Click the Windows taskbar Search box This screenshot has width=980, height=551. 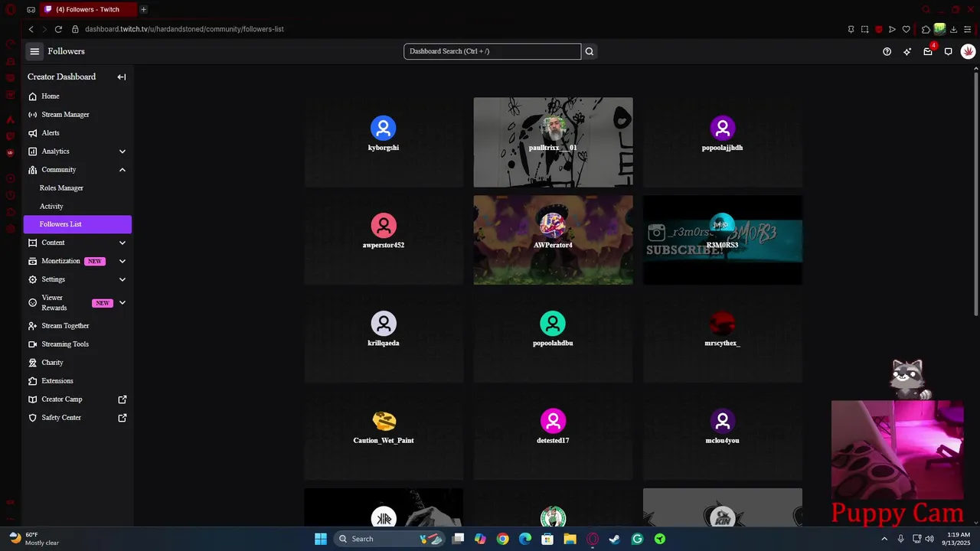(390, 539)
